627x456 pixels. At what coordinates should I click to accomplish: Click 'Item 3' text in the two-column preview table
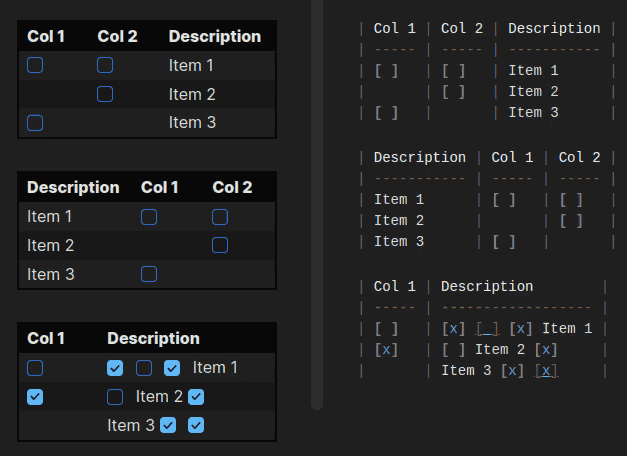(x=131, y=425)
